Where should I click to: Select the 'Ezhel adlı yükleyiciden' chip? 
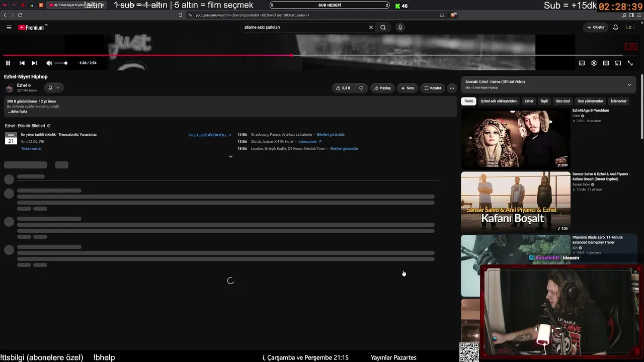tap(499, 101)
